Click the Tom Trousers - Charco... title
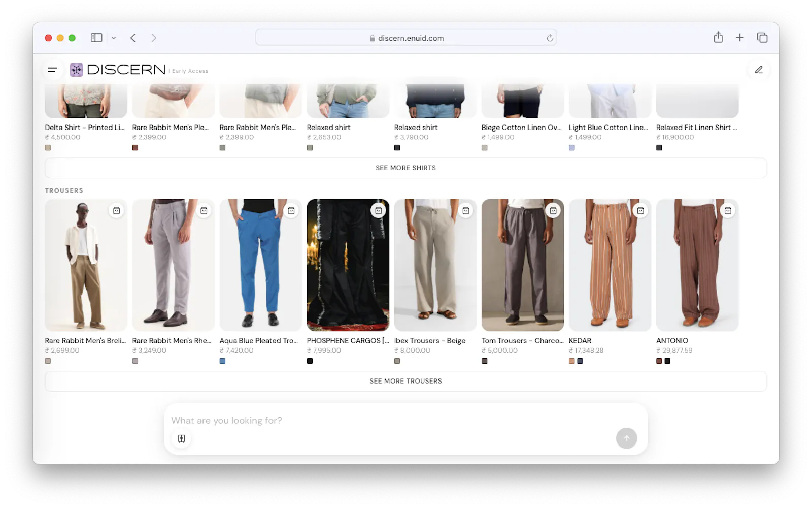 tap(522, 341)
